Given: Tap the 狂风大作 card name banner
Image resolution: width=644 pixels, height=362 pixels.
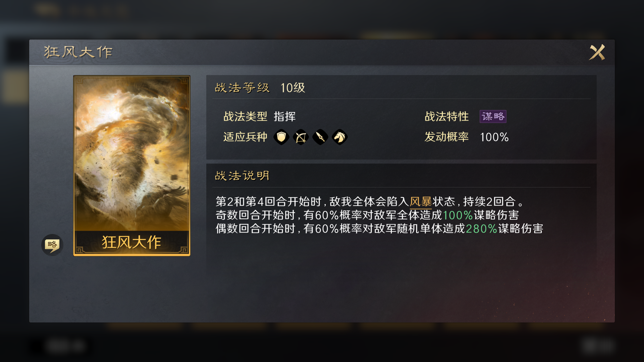Looking at the screenshot, I should coord(132,242).
